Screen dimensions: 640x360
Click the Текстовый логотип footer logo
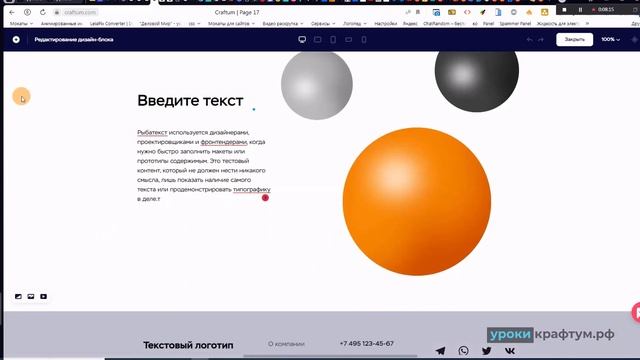[x=188, y=345]
